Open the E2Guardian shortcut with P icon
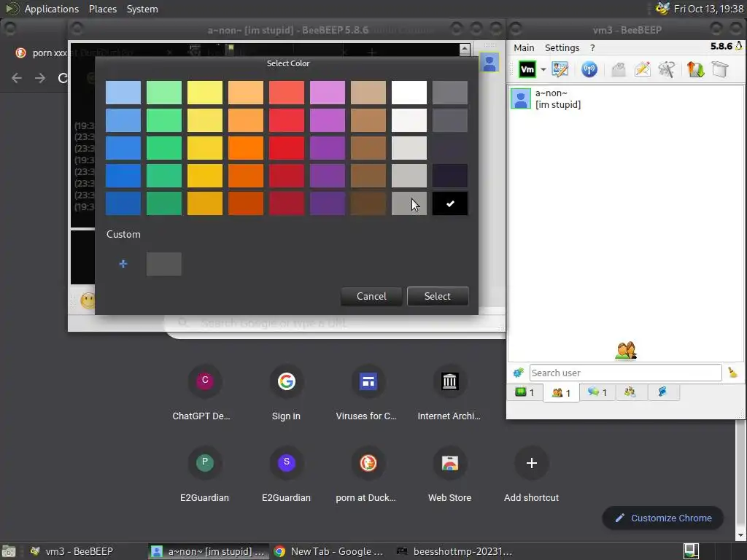This screenshot has width=747, height=560. pyautogui.click(x=204, y=475)
